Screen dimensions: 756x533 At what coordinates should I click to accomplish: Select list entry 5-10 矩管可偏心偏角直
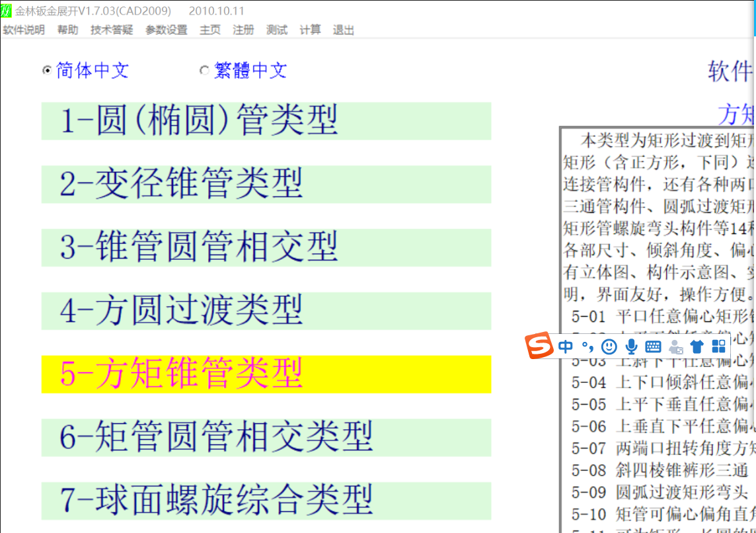tap(662, 514)
